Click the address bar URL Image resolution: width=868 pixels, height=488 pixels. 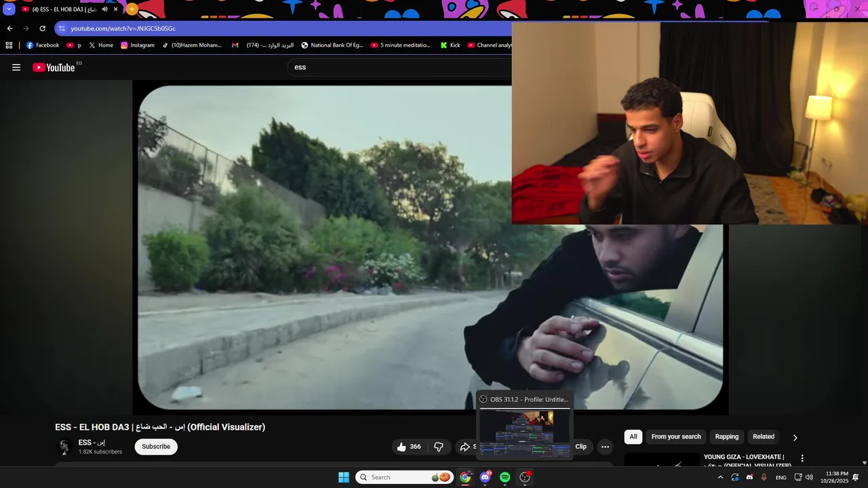tap(123, 28)
